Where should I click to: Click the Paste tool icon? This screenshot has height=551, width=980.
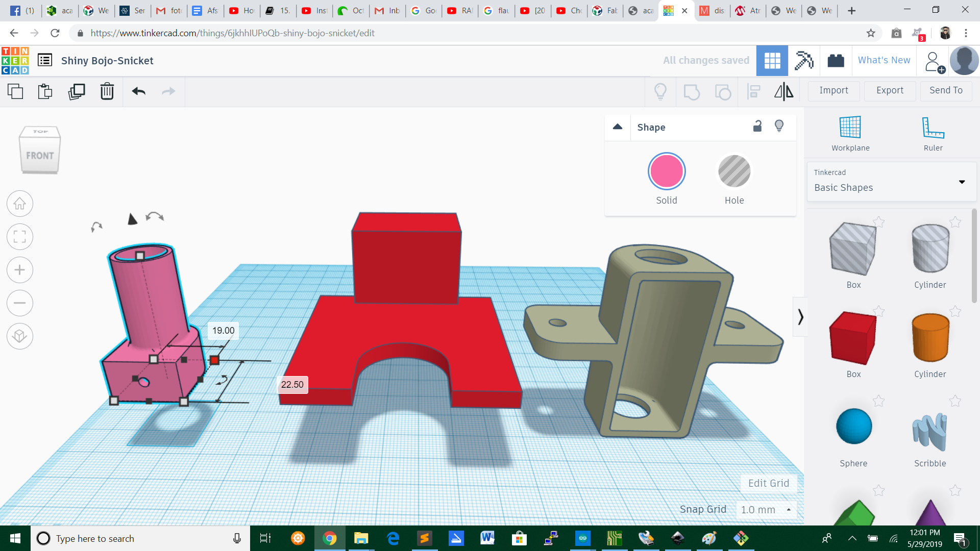(45, 91)
